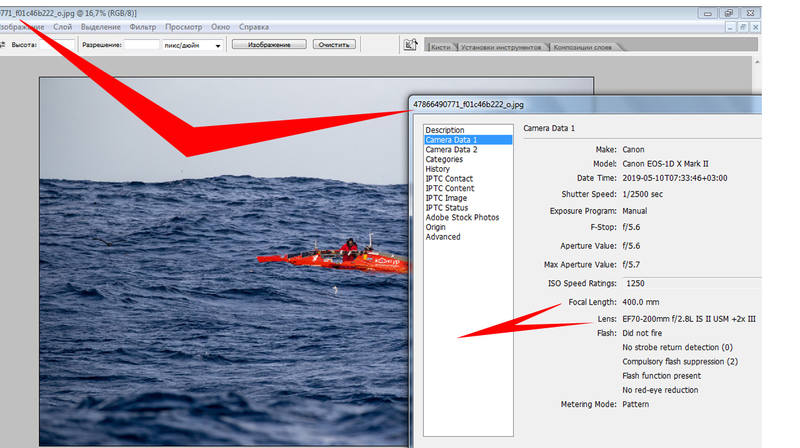Image resolution: width=800 pixels, height=448 pixels.
Task: Click the Model value Canon EOS-1D X Mark II
Action: click(665, 164)
